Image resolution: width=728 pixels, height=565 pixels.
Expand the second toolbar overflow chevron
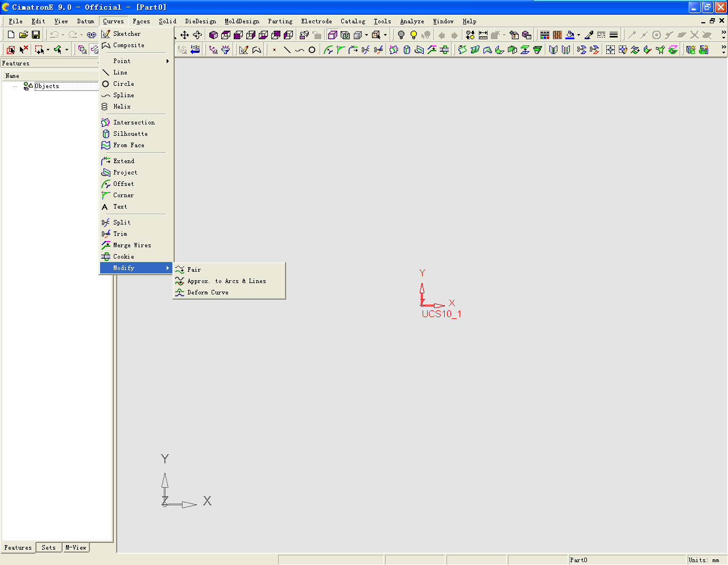coord(723,48)
